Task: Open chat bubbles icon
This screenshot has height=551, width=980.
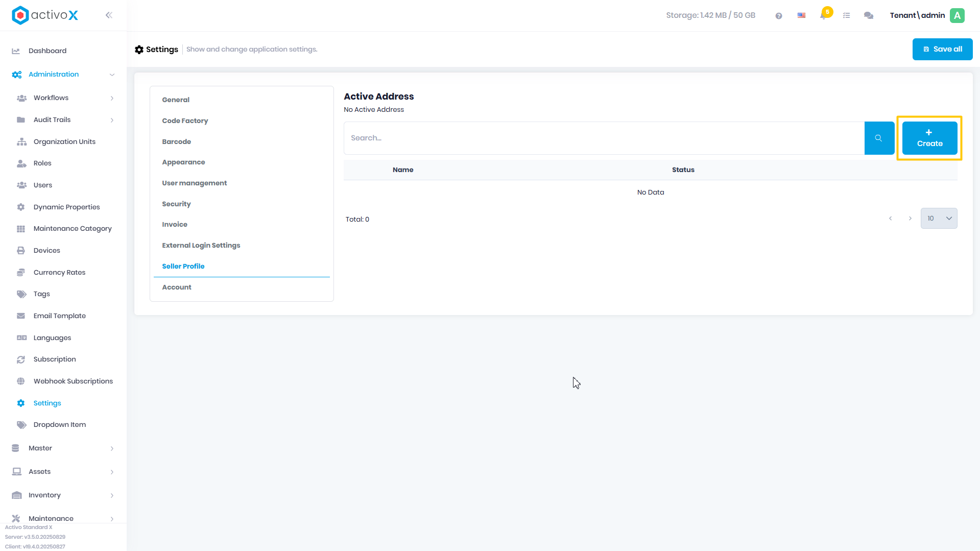Action: coord(868,16)
